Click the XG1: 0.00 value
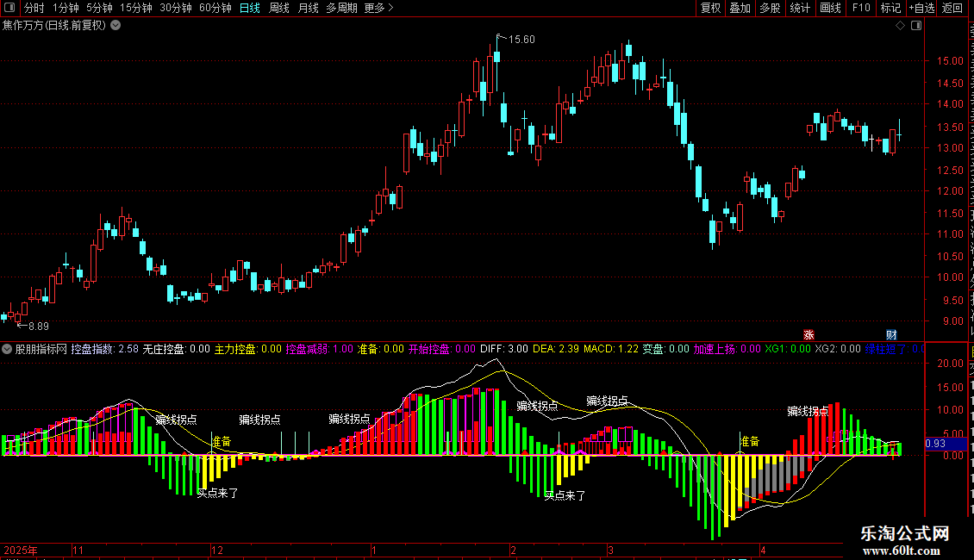974x560 pixels. coord(788,349)
